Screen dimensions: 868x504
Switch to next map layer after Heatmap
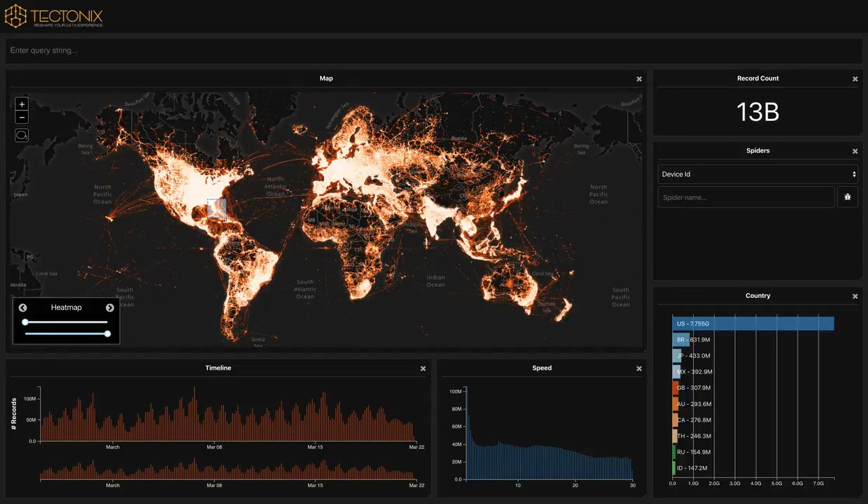[x=110, y=308]
